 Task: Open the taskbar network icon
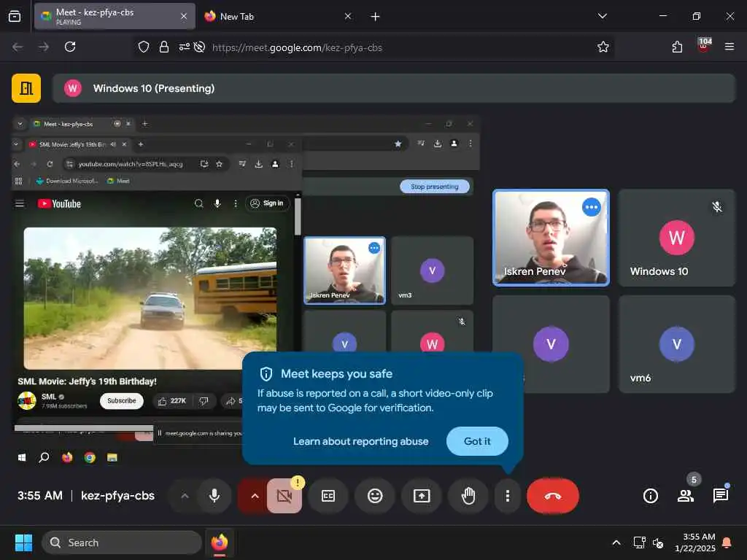pos(639,542)
